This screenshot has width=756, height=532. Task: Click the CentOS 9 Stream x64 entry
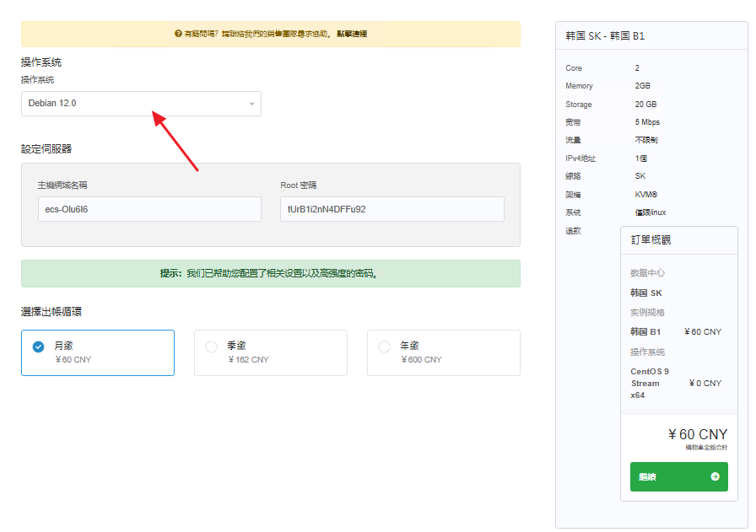point(650,383)
